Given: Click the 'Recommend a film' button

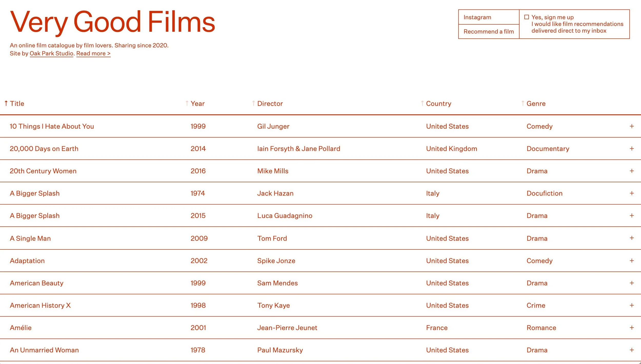Looking at the screenshot, I should click(488, 31).
